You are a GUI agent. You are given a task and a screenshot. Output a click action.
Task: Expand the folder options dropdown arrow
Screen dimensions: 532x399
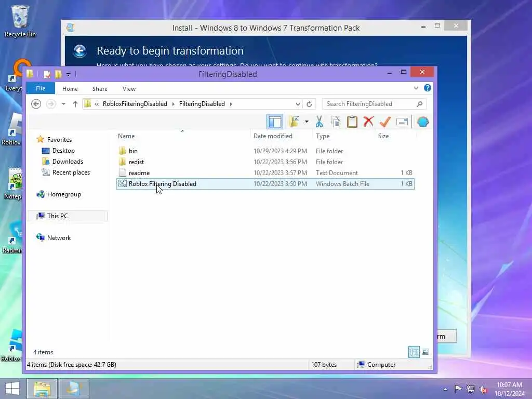click(x=307, y=122)
